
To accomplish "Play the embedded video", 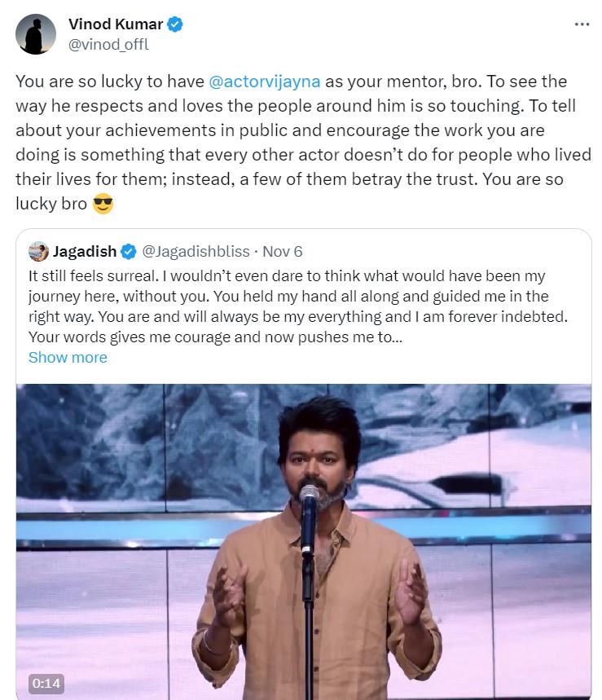I will 304,540.
